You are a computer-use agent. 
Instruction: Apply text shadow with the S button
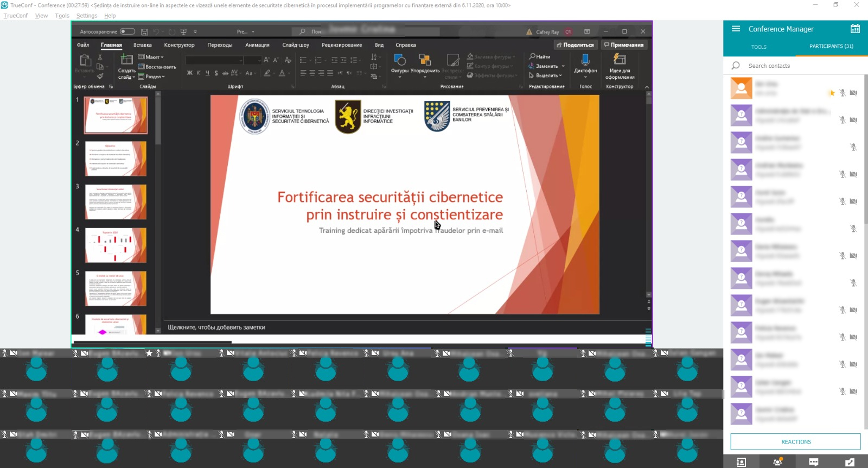(x=216, y=73)
